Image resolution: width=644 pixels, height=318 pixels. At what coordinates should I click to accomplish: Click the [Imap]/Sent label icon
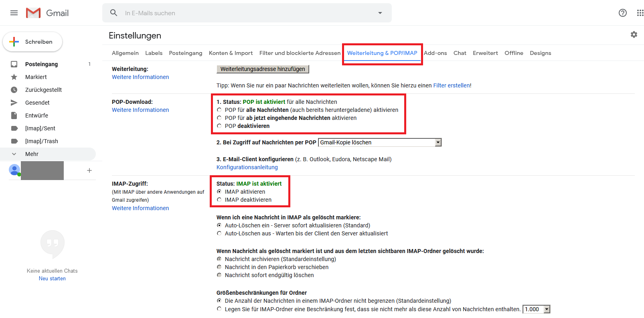14,128
